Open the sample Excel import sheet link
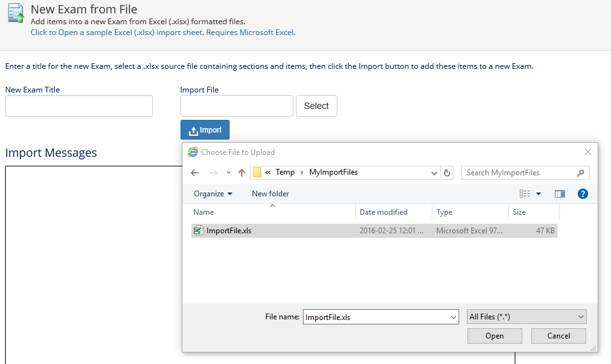 point(163,33)
